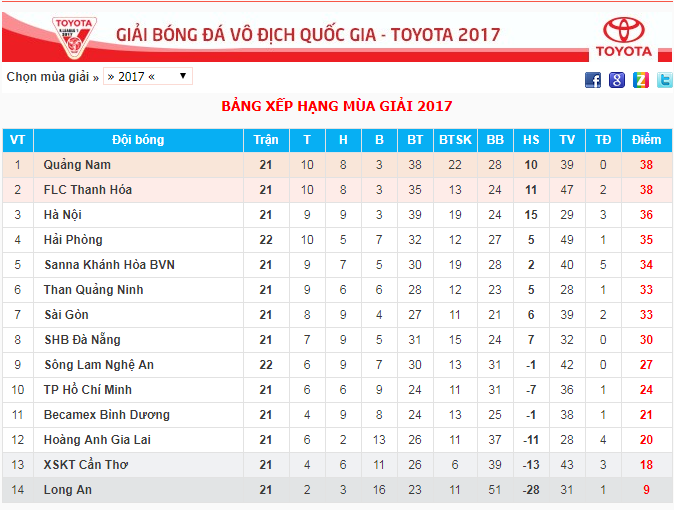Click the Trận column header
This screenshot has height=510, width=674.
point(266,140)
